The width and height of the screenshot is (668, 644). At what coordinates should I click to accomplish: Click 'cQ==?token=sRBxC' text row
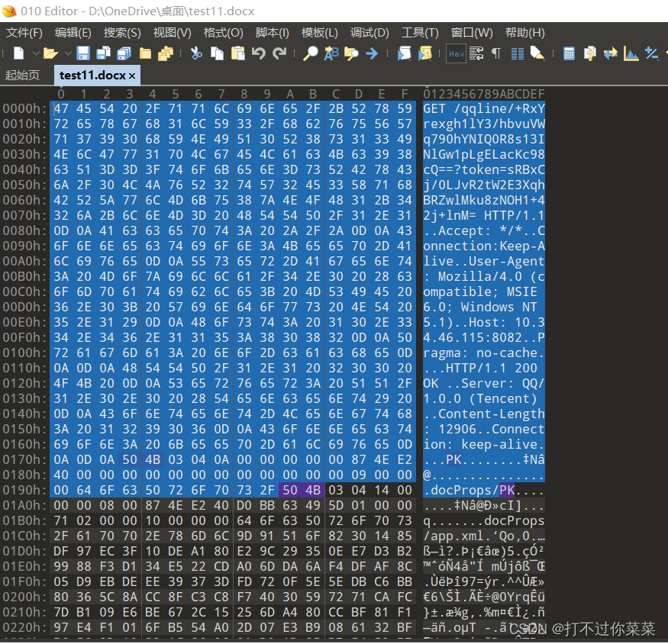483,169
